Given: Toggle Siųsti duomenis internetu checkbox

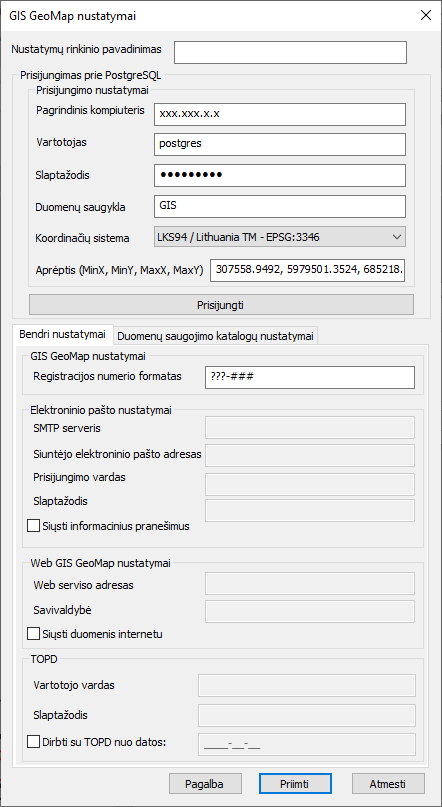Looking at the screenshot, I should click(33, 633).
